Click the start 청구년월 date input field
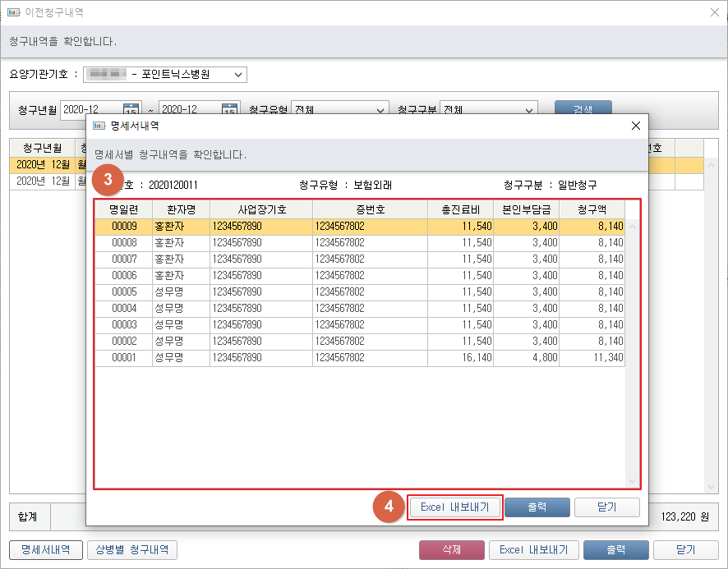 (90, 110)
